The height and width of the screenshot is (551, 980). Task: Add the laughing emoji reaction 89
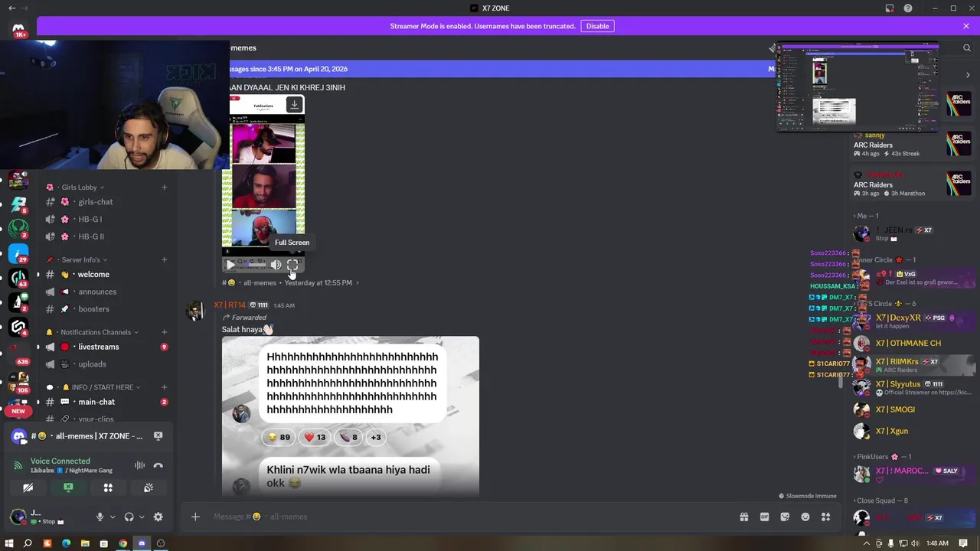click(x=279, y=437)
